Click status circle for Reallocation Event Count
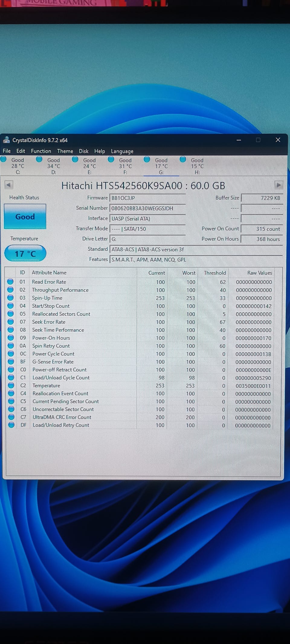The image size is (290, 644). tap(11, 393)
